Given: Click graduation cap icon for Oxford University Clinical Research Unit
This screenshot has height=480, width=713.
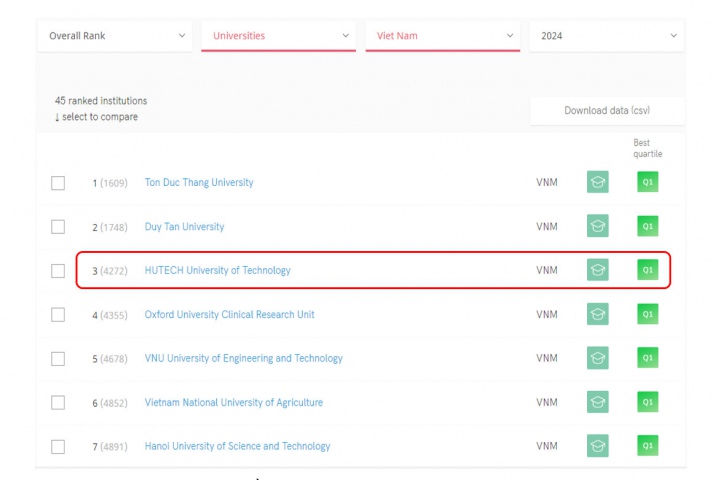Looking at the screenshot, I should click(598, 314).
